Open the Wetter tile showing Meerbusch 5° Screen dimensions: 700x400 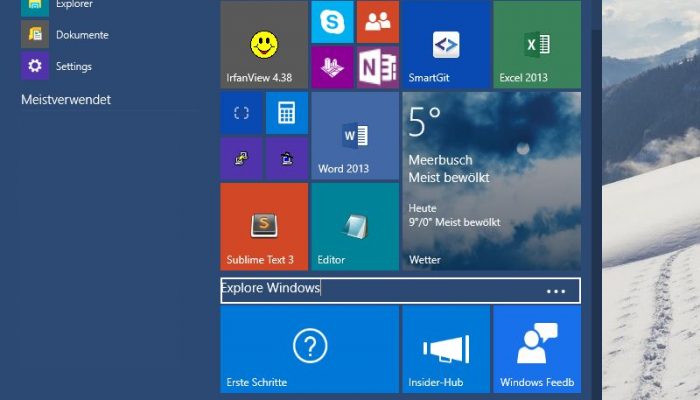[492, 181]
